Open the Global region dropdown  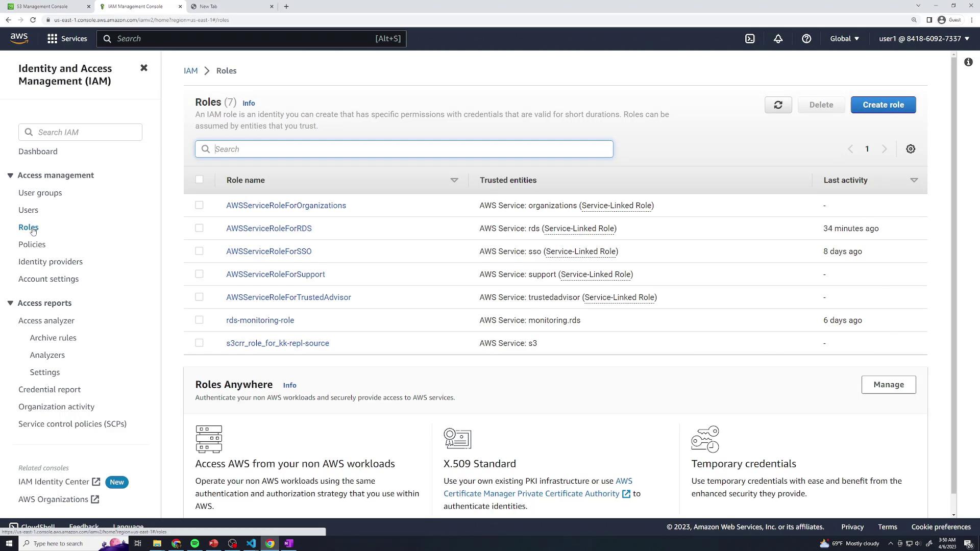point(844,39)
